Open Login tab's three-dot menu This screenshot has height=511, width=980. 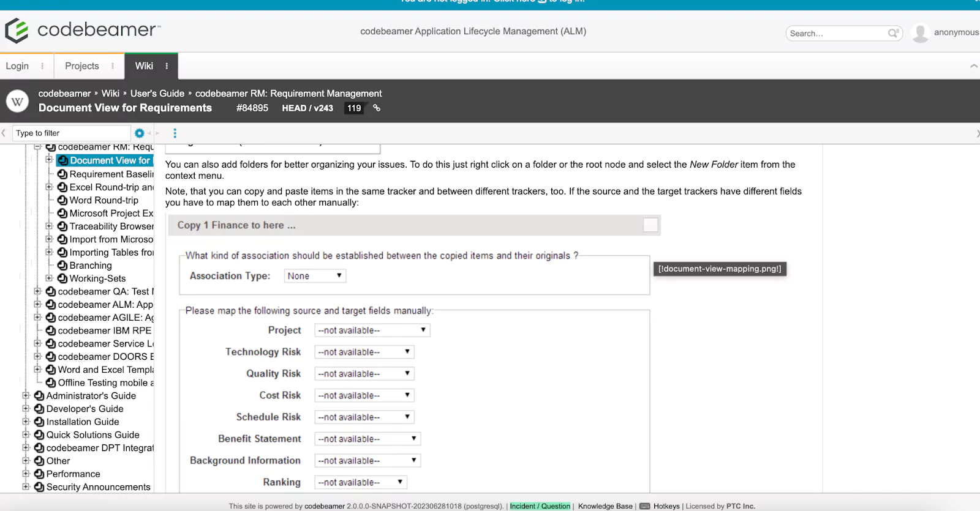42,66
